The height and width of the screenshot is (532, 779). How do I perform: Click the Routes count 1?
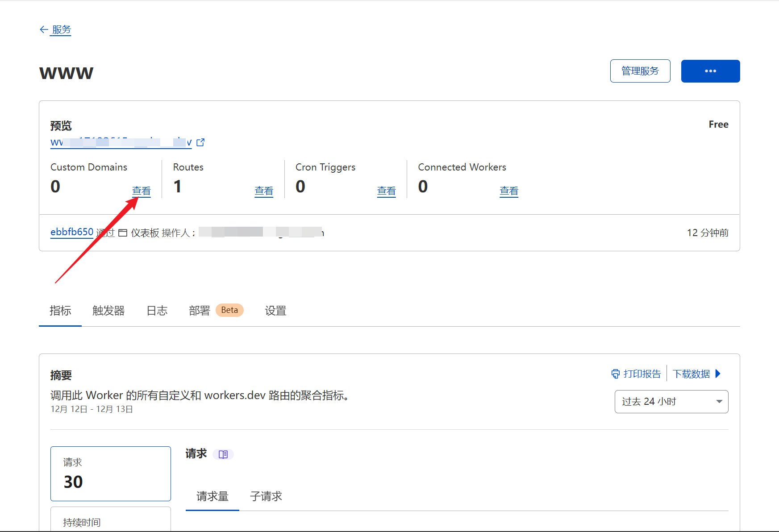click(x=178, y=187)
